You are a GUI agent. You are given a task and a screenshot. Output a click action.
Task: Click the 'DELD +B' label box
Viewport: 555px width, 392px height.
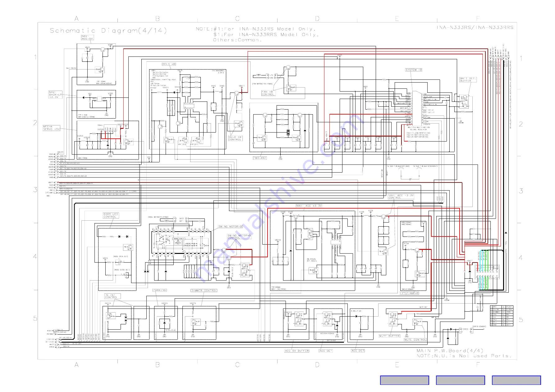tap(169, 64)
